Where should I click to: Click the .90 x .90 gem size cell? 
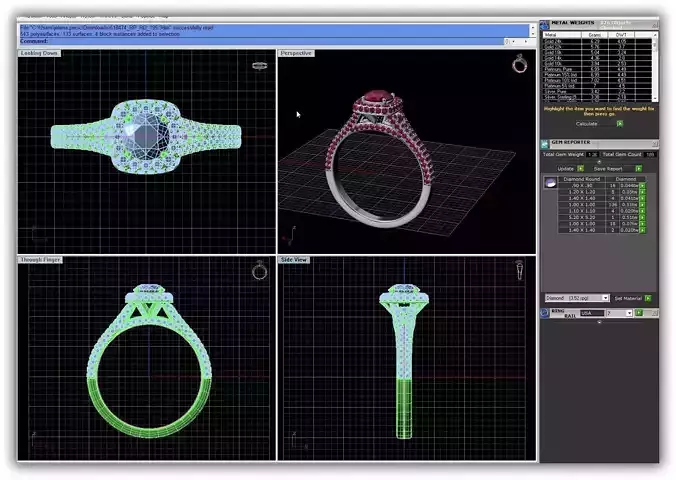pyautogui.click(x=582, y=185)
